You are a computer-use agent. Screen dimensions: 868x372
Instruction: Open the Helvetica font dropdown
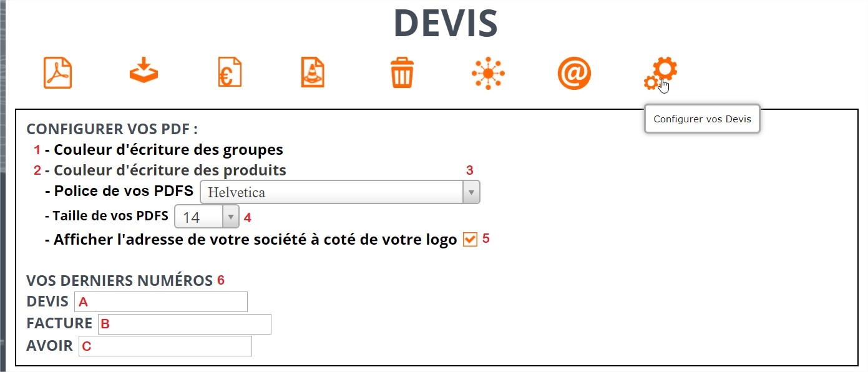coord(340,192)
